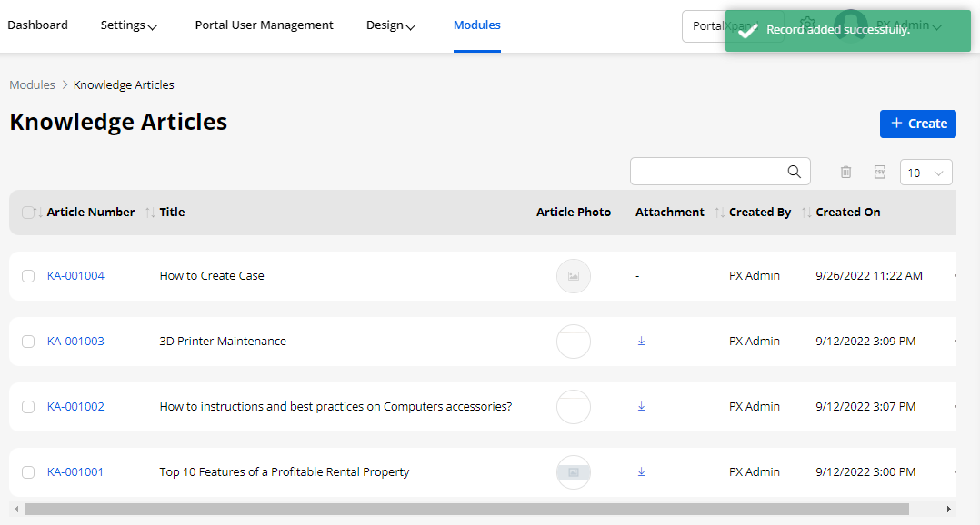Screen dimensions: 980x525
Task: Click the delete trash icon
Action: click(x=845, y=172)
